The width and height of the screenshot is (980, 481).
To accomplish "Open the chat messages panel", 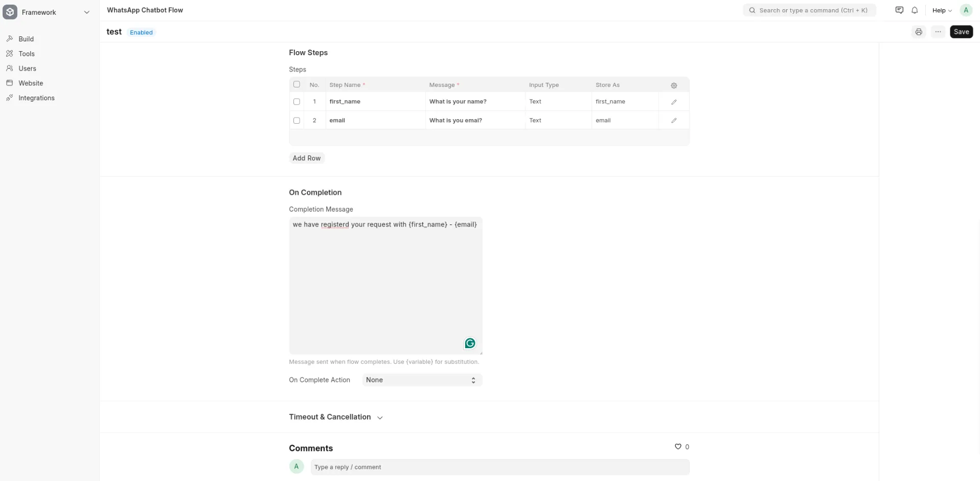I will tap(899, 10).
